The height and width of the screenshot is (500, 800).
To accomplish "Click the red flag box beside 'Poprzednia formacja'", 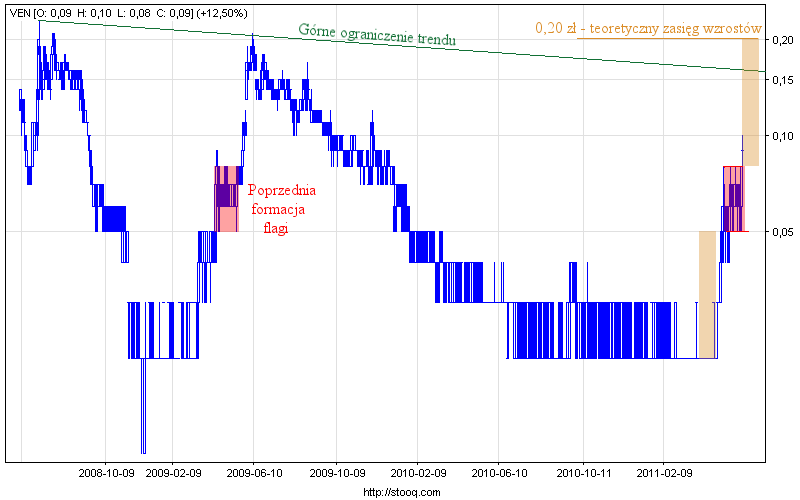I will coord(226,199).
